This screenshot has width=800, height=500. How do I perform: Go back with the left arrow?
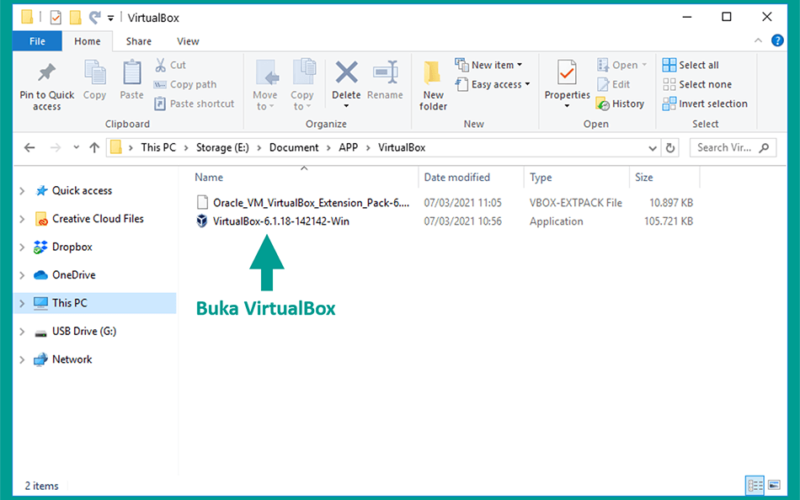click(x=30, y=148)
